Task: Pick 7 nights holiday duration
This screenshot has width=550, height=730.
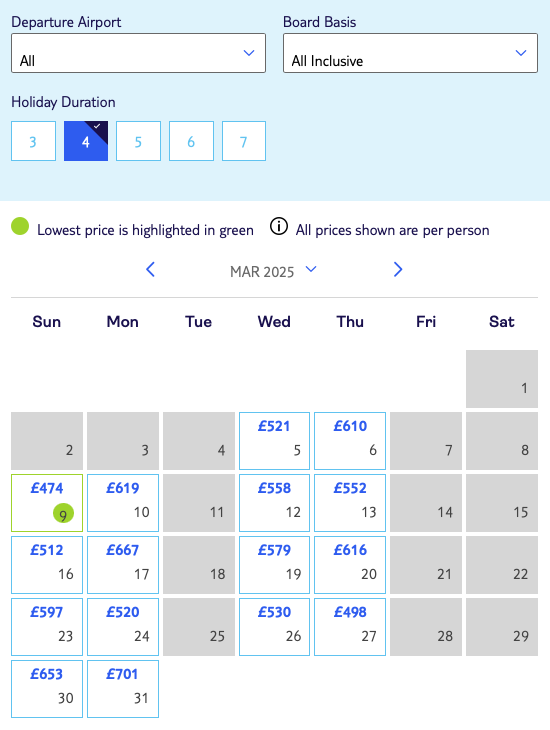Action: point(244,141)
